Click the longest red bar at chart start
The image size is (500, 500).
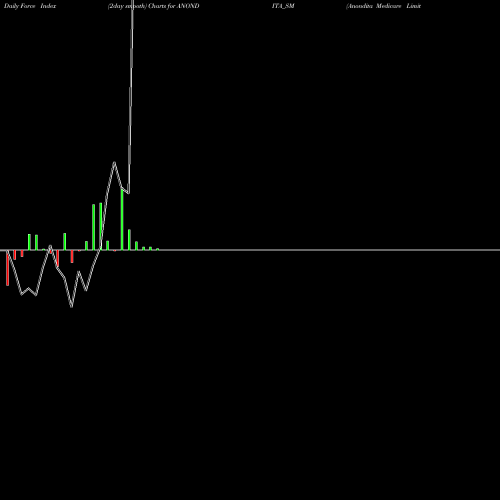point(8,268)
